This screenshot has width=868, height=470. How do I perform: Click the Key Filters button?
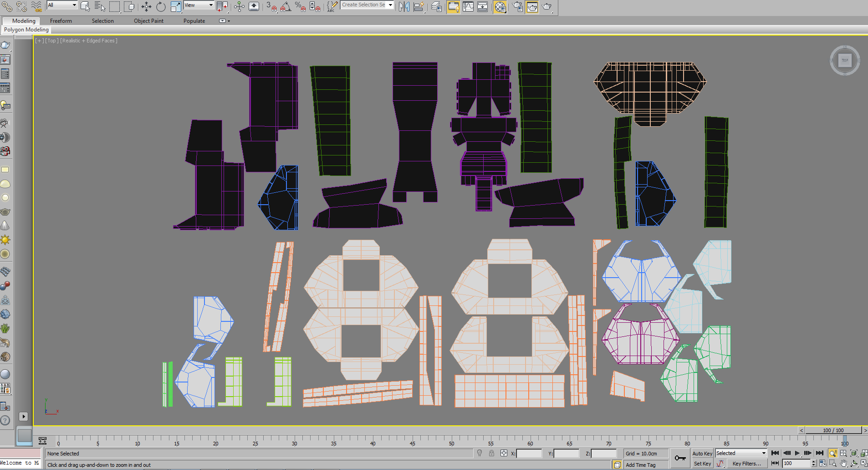point(746,464)
